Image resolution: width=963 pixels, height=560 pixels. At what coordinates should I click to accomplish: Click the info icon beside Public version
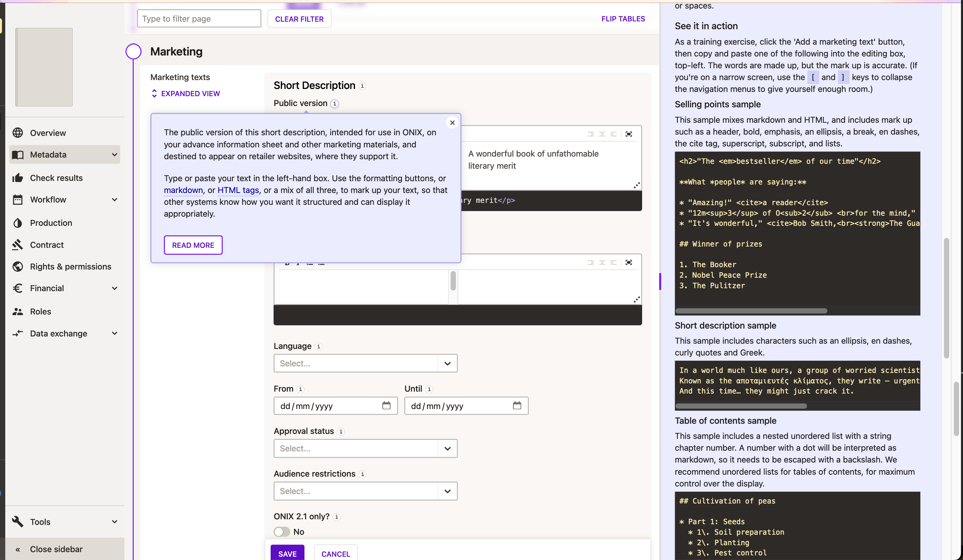[334, 103]
